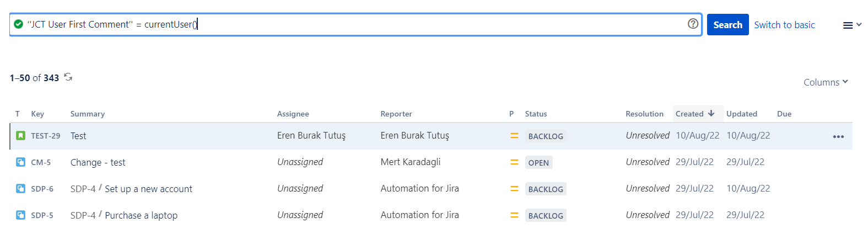Toggle sort direction arrow on Created column
The width and height of the screenshot is (868, 228).
click(x=711, y=113)
